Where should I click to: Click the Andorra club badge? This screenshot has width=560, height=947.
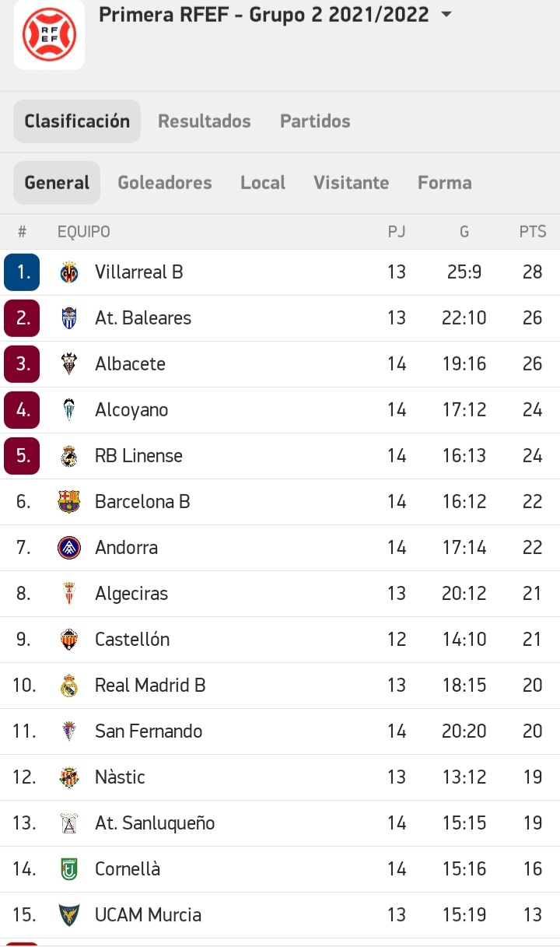(x=69, y=548)
